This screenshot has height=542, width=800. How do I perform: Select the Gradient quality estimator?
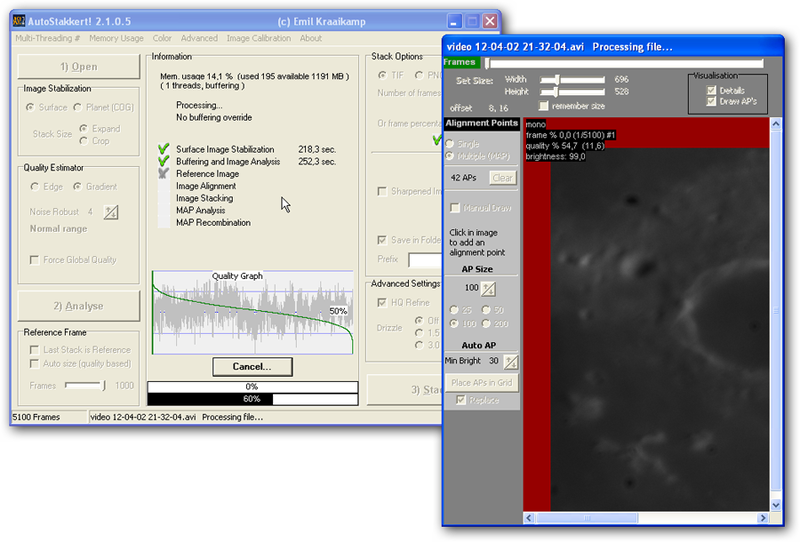[x=77, y=186]
